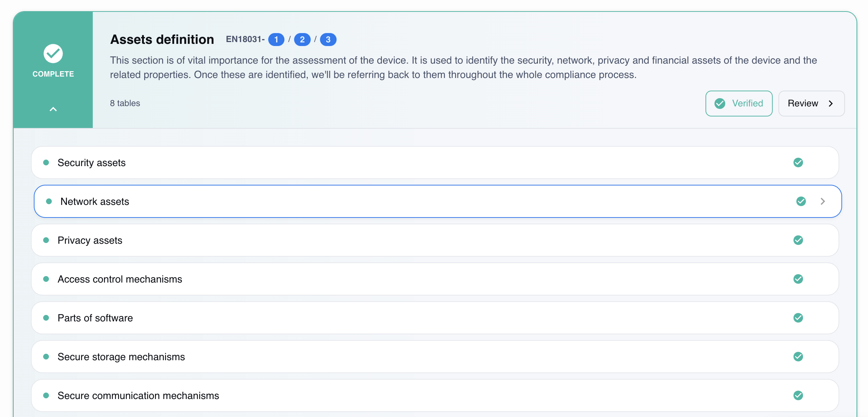Collapse the Assets definition section
The height and width of the screenshot is (417, 868).
(x=53, y=109)
